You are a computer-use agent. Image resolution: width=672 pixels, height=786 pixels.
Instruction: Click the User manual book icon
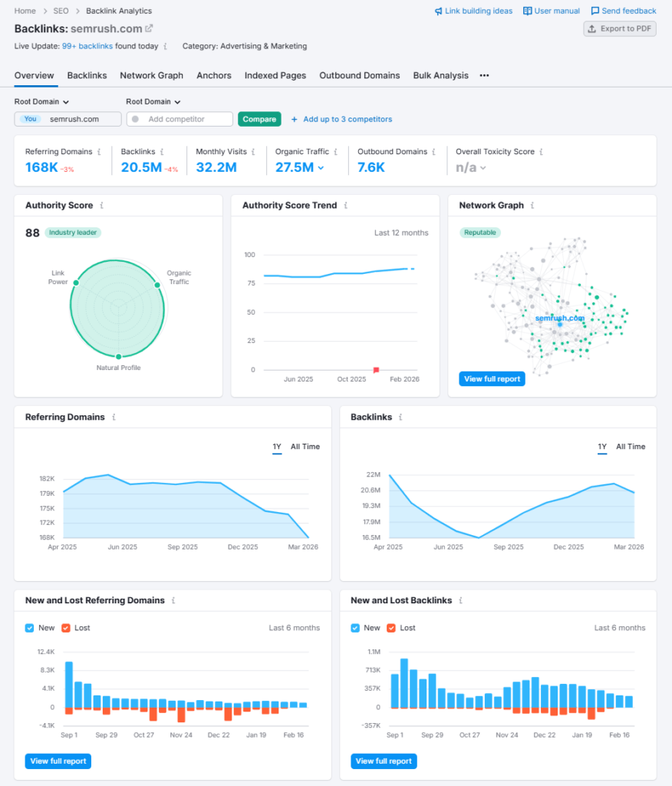coord(527,11)
